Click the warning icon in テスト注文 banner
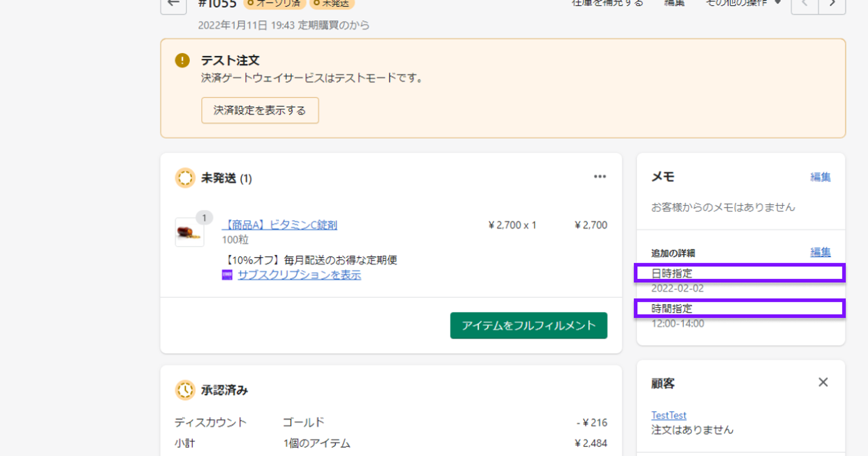The height and width of the screenshot is (456, 868). [182, 60]
